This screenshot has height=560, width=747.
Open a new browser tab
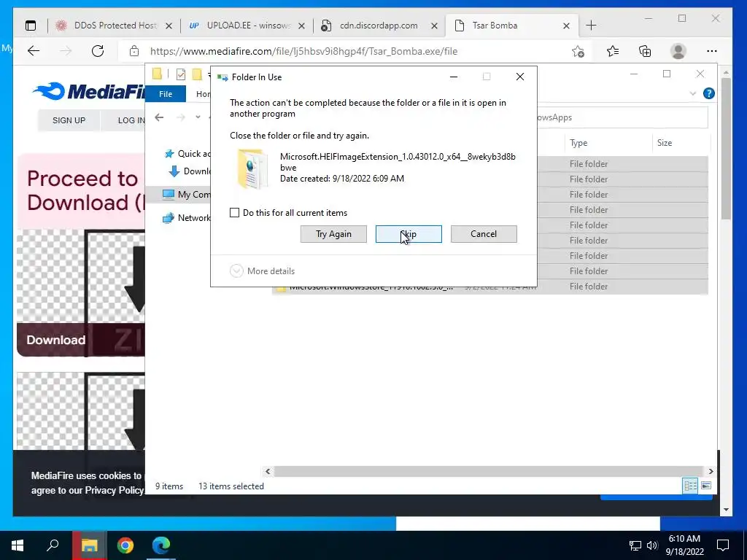coord(591,26)
